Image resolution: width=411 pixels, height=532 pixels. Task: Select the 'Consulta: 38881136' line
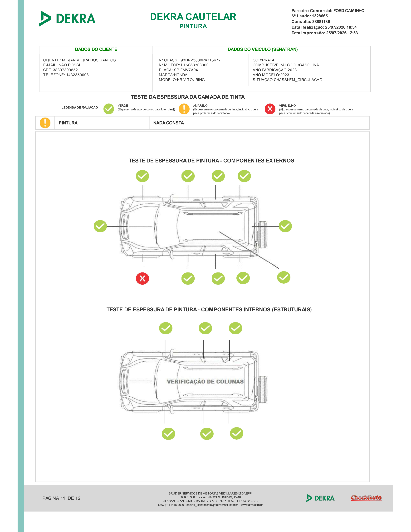point(311,22)
